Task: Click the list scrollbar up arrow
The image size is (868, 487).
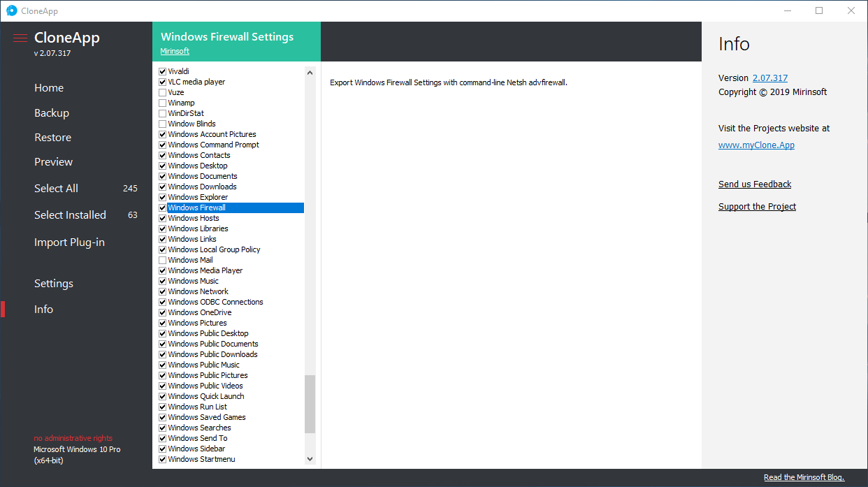Action: click(310, 72)
